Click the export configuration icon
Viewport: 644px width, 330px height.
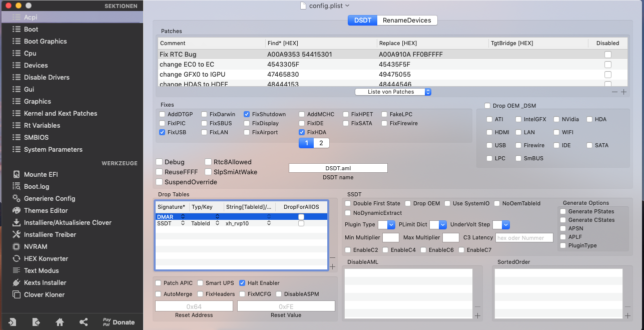tap(36, 322)
